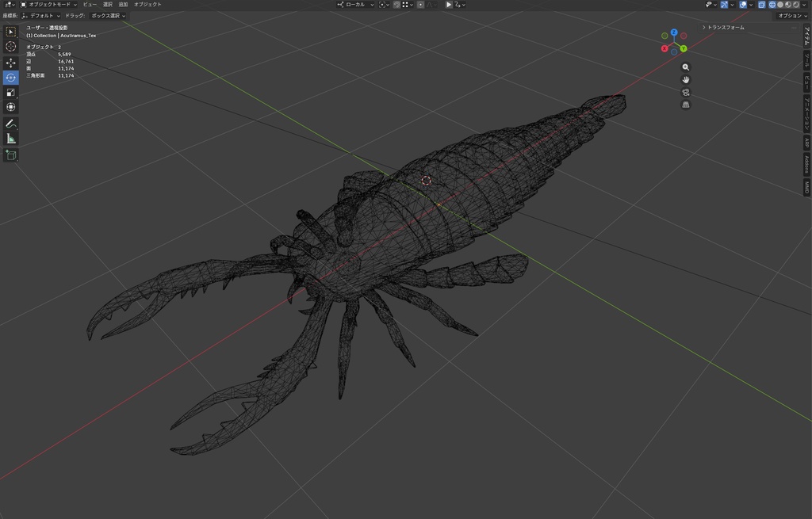This screenshot has height=519, width=812.
Task: Click the red X axis gizmo ball
Action: (x=665, y=48)
